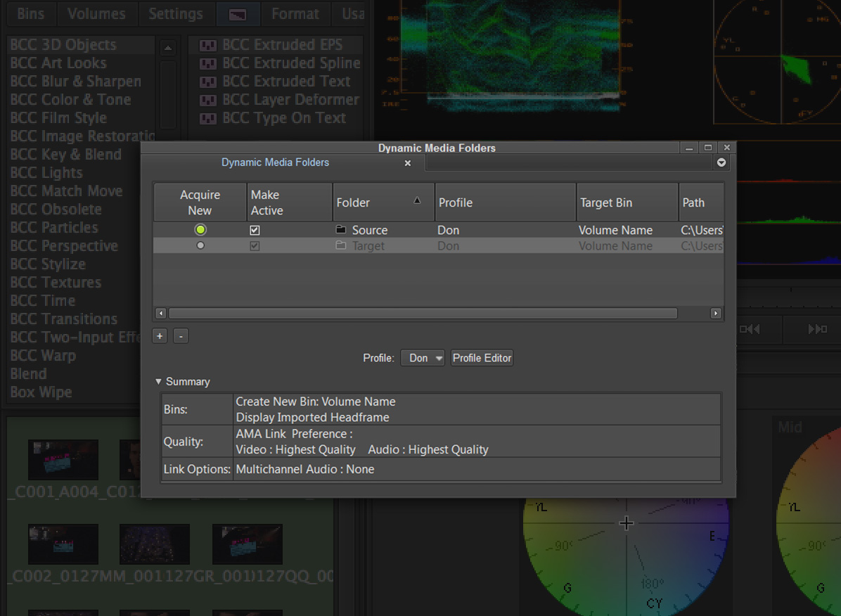Image resolution: width=841 pixels, height=616 pixels.
Task: Collapse the Summary section
Action: [x=158, y=382]
